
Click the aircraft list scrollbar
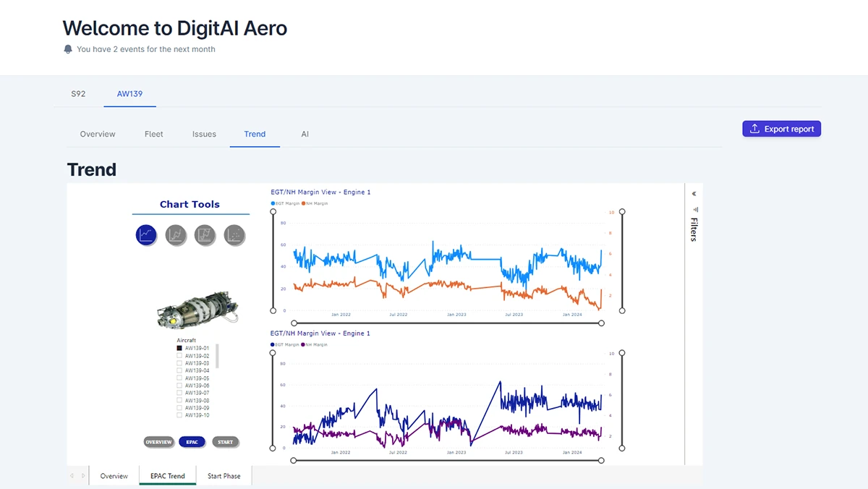coord(217,356)
